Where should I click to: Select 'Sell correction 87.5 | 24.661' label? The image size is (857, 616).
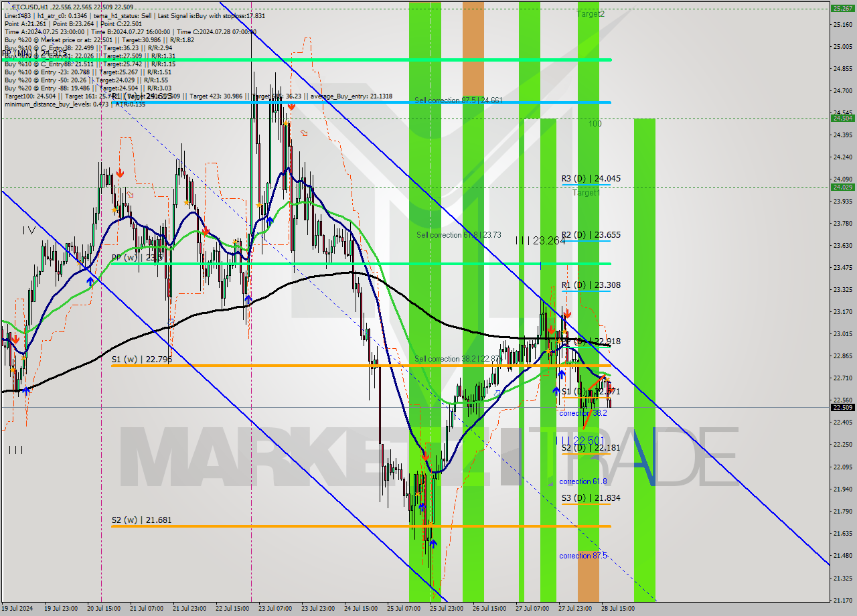[458, 100]
